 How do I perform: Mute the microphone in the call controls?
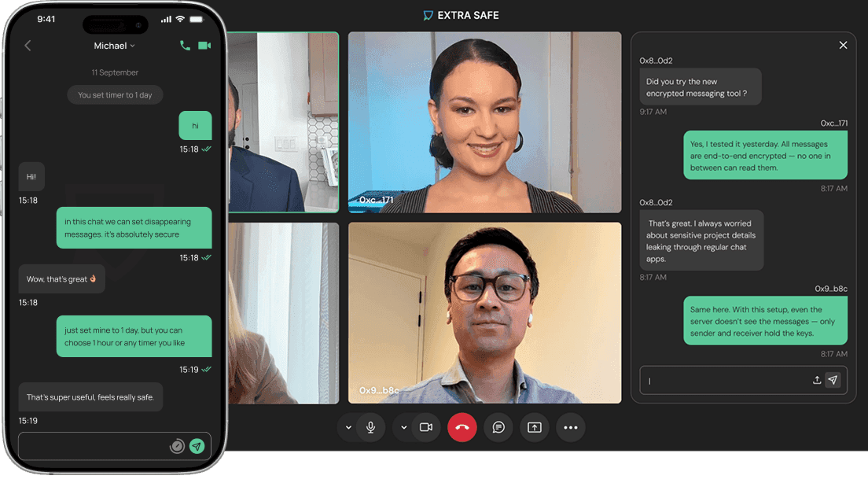pyautogui.click(x=370, y=427)
